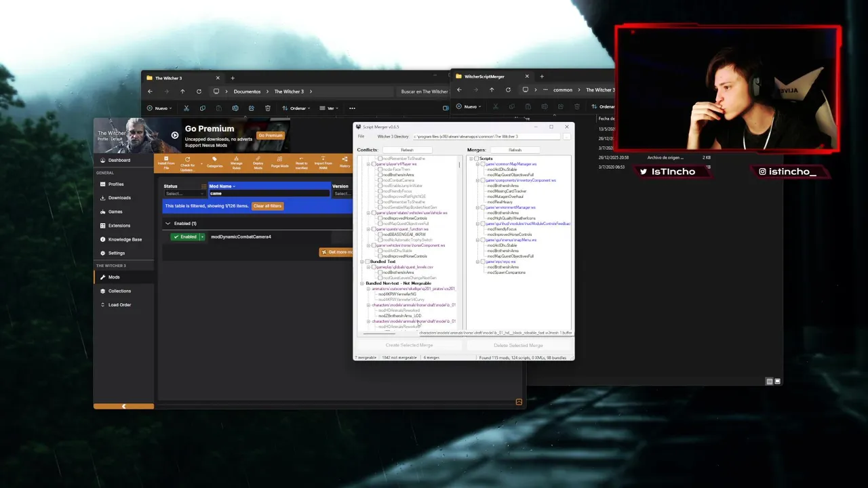Click the cut icon in The Witcher 3 Explorer
The image size is (868, 488).
(186, 108)
